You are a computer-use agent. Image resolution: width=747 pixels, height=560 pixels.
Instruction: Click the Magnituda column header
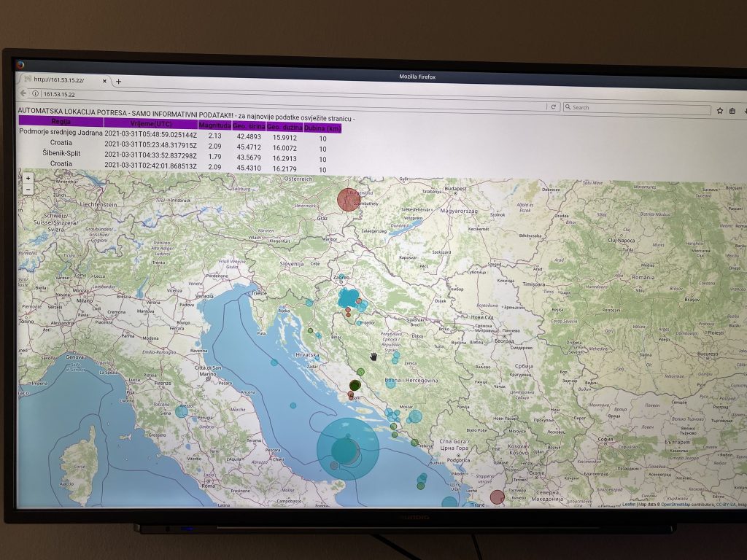(x=214, y=125)
